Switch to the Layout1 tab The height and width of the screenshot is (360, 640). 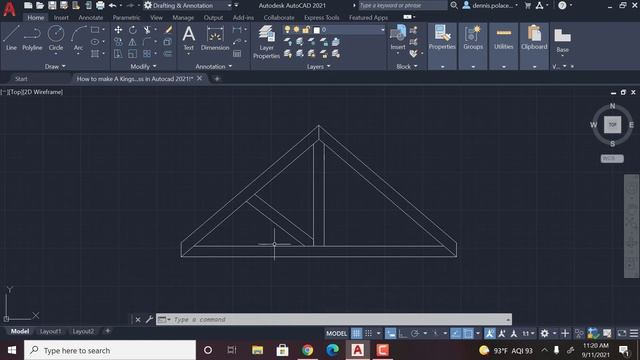point(51,331)
